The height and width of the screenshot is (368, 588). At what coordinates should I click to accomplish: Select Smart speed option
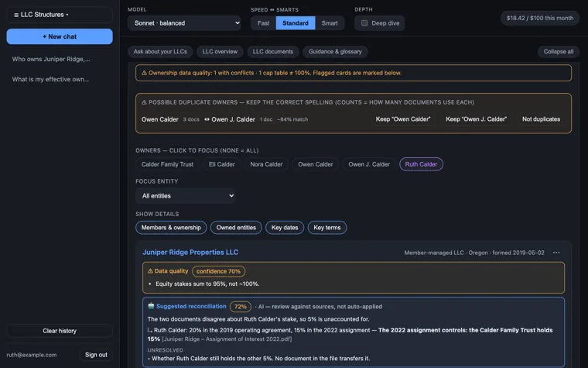330,23
